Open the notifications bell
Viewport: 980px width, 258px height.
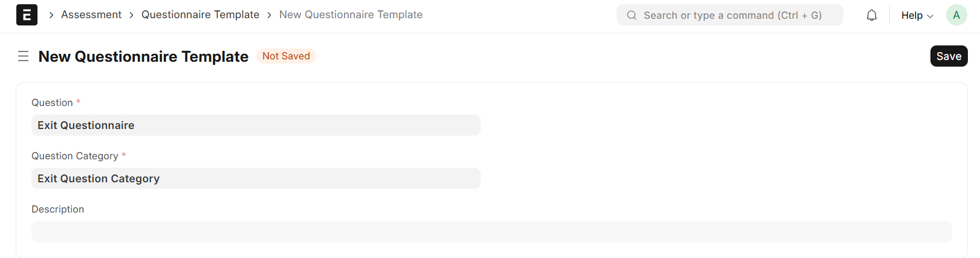[x=871, y=15]
